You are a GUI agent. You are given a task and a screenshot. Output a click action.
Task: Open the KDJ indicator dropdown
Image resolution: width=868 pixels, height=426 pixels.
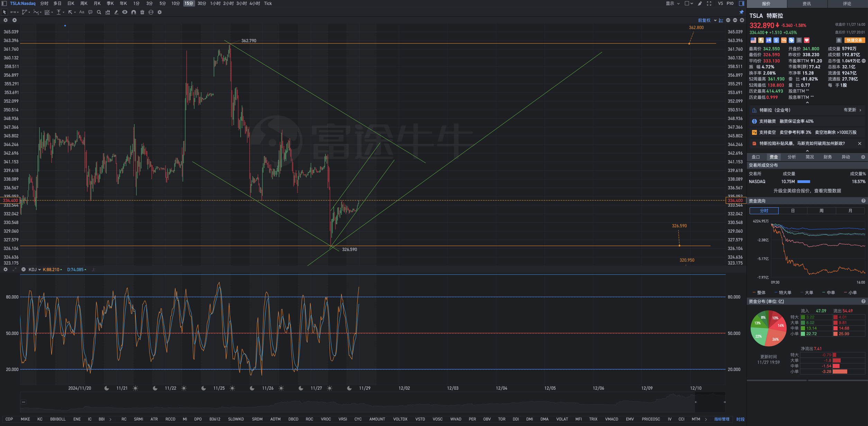(x=35, y=269)
